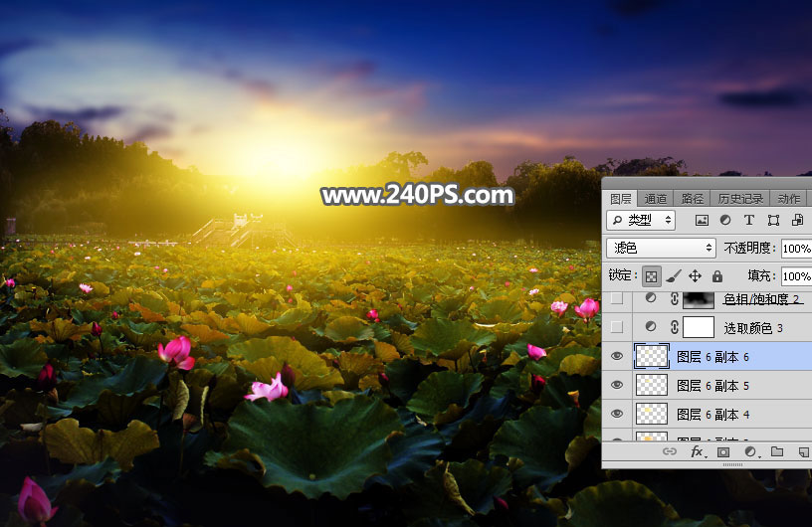
Task: Show the 选取颜色 3 layer
Action: click(617, 327)
